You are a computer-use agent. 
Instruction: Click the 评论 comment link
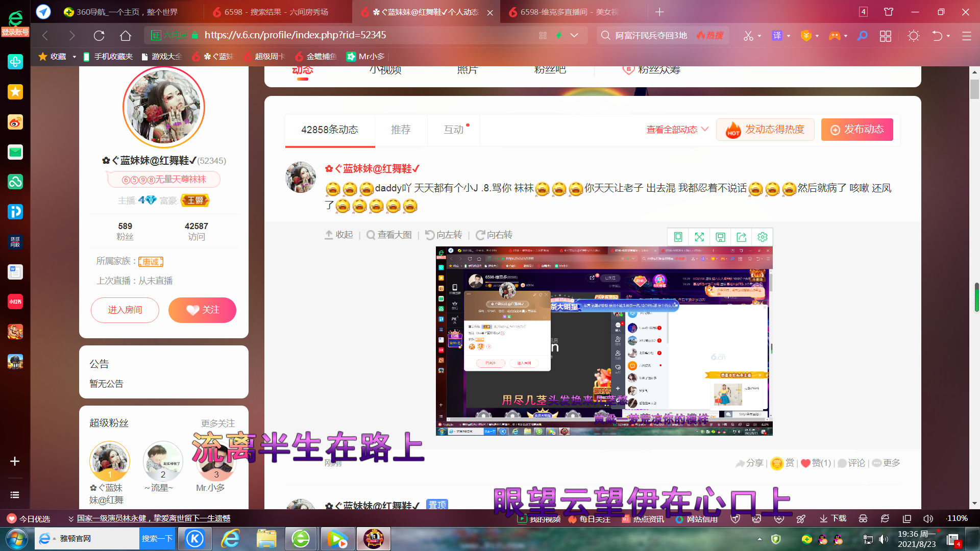pyautogui.click(x=851, y=463)
